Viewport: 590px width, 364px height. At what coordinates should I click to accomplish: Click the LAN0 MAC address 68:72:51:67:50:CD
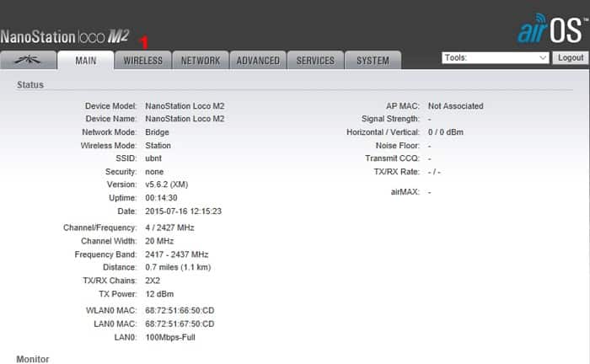180,324
